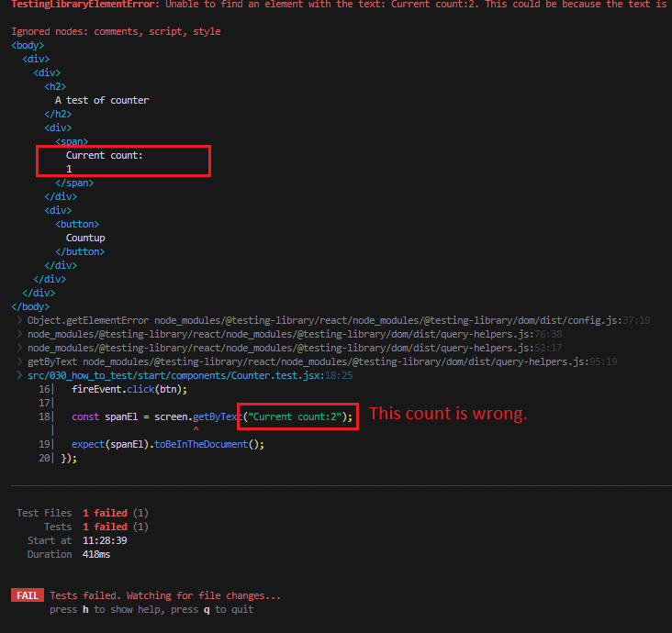This screenshot has height=633, width=672.
Task: Click the 'Start at' label
Action: pos(50,540)
